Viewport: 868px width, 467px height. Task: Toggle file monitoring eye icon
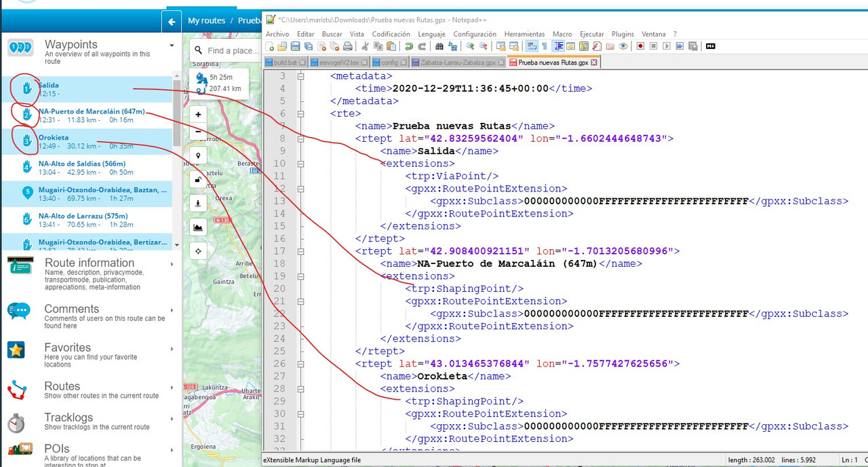[x=623, y=46]
